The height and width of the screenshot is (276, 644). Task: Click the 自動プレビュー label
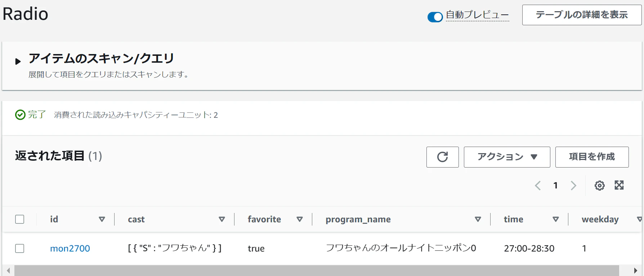click(x=477, y=15)
